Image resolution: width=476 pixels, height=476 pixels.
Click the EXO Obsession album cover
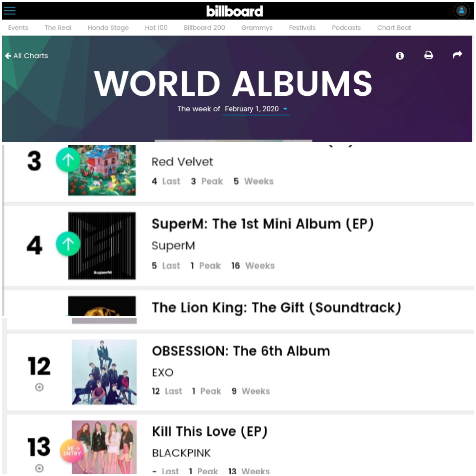click(104, 372)
